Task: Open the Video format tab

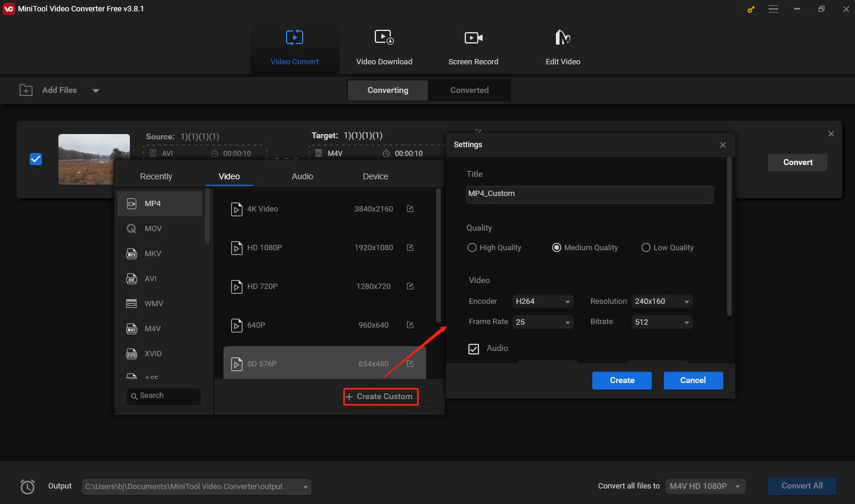Action: click(x=229, y=177)
